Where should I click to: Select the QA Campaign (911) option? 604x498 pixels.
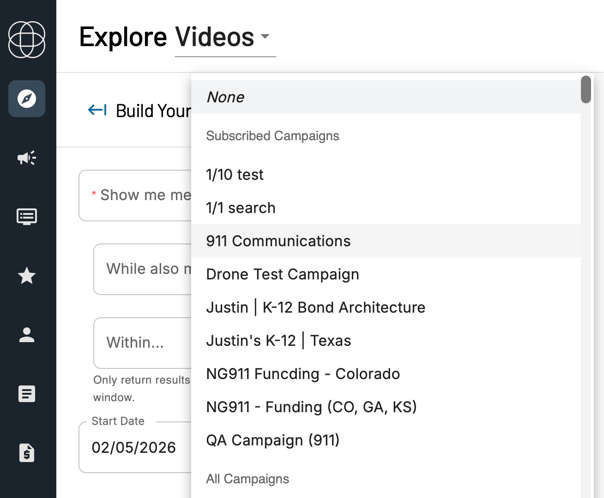272,440
